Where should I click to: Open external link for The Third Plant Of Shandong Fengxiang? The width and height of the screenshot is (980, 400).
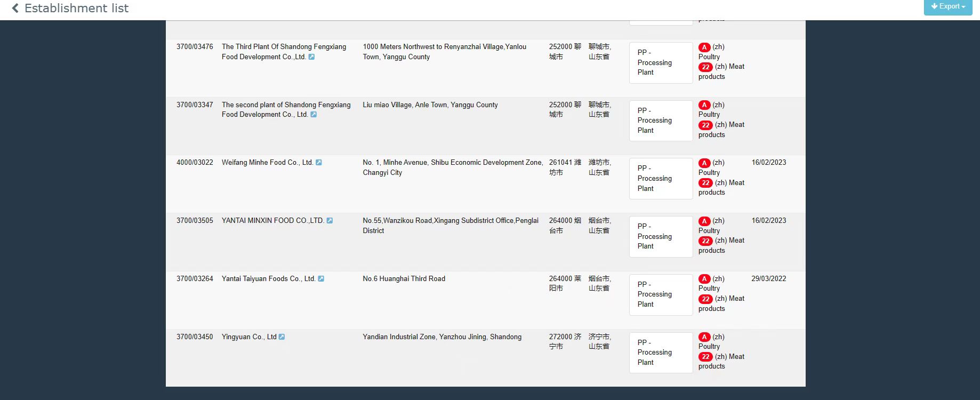coord(311,57)
